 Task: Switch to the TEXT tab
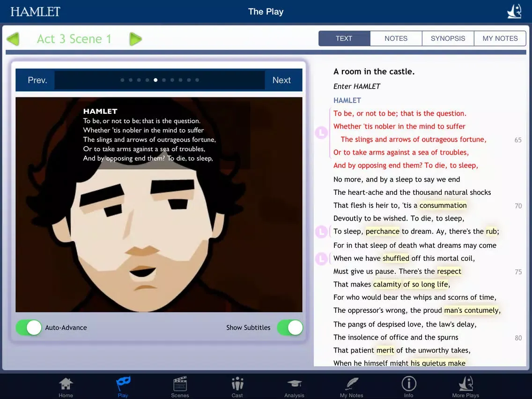344,38
